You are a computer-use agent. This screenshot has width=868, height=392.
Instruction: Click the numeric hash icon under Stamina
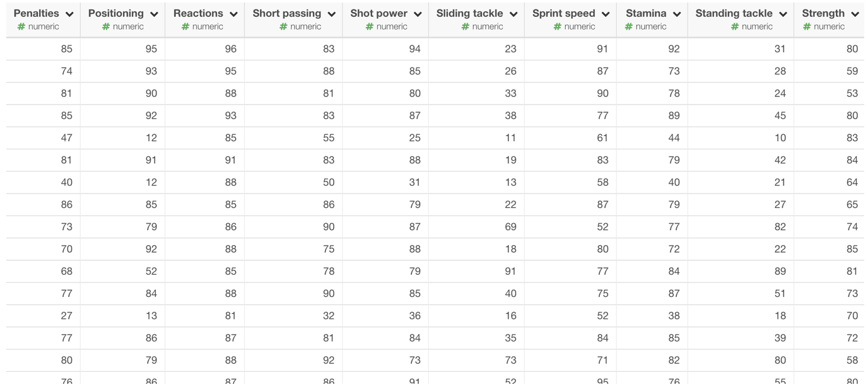[629, 26]
